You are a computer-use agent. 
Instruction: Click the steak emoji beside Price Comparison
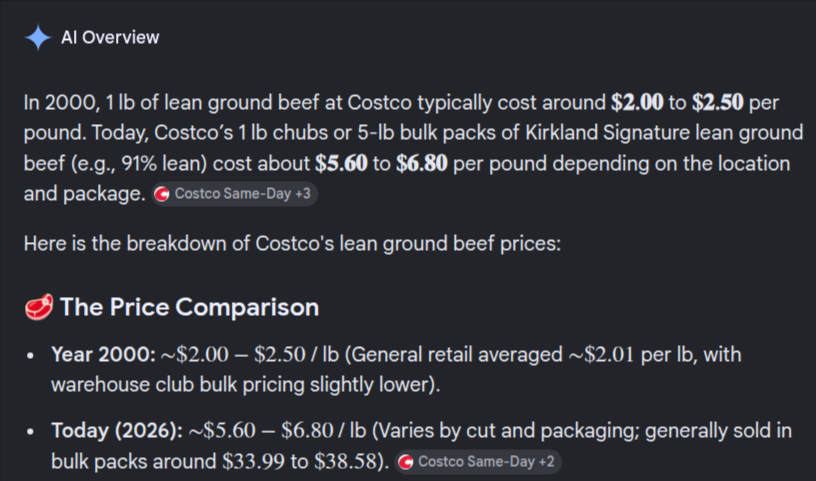pyautogui.click(x=39, y=307)
